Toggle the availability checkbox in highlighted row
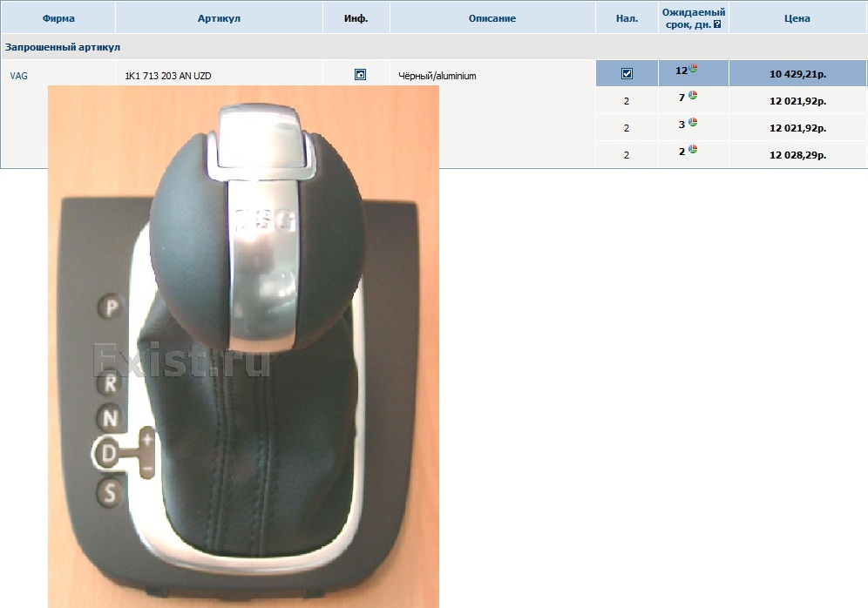Image resolution: width=868 pixels, height=608 pixels. [627, 74]
